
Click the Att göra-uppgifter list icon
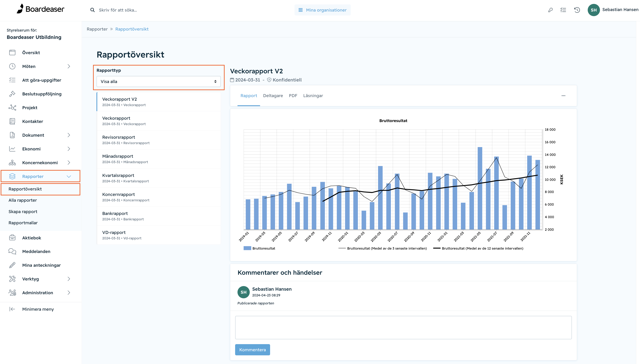click(12, 80)
